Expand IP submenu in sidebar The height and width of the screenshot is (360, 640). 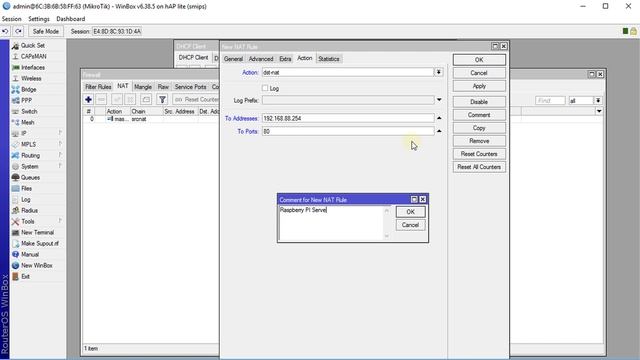point(37,133)
